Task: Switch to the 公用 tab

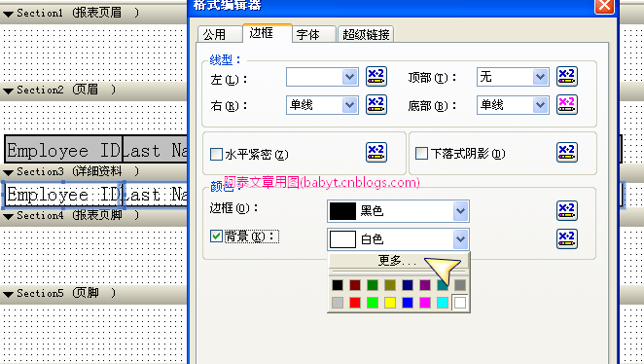Action: coord(219,34)
